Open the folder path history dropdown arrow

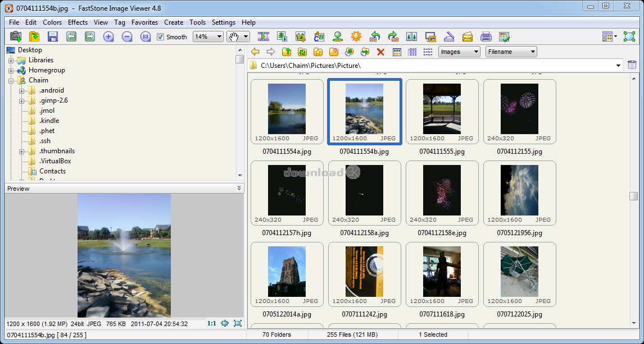pos(619,65)
